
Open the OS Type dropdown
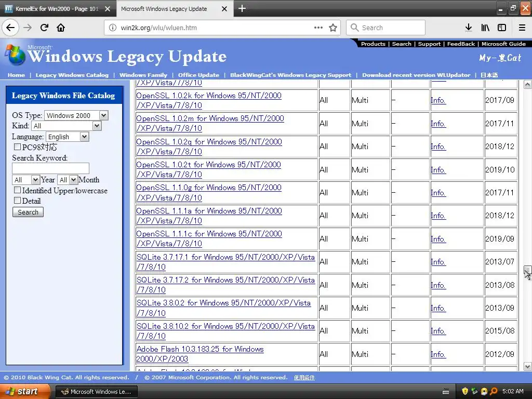76,115
